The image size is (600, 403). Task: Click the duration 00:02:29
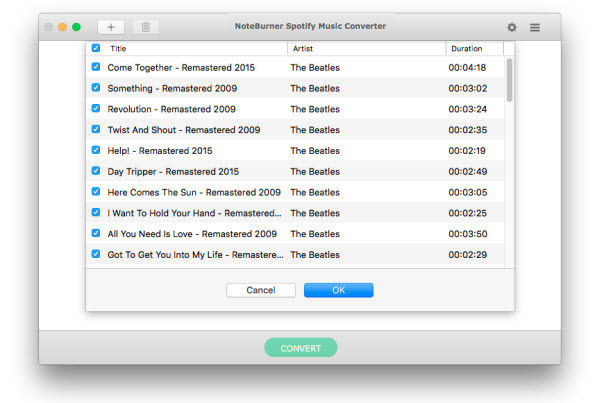[468, 255]
